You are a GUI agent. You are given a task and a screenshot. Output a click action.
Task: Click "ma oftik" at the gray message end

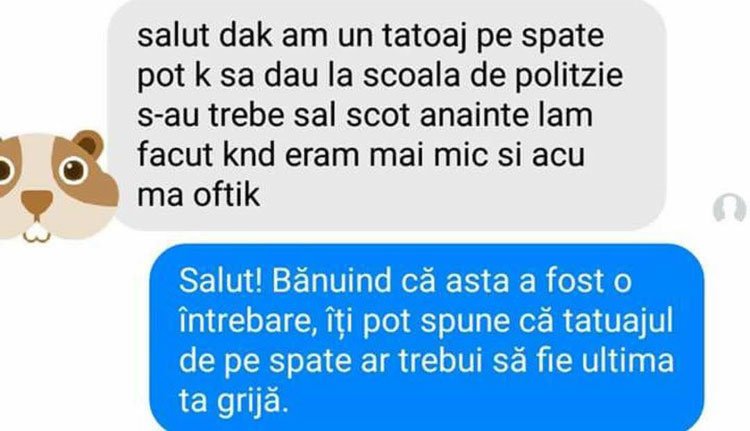pyautogui.click(x=199, y=195)
